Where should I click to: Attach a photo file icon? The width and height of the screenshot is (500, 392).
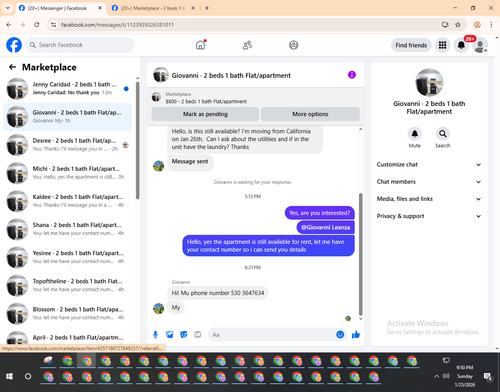coord(170,334)
